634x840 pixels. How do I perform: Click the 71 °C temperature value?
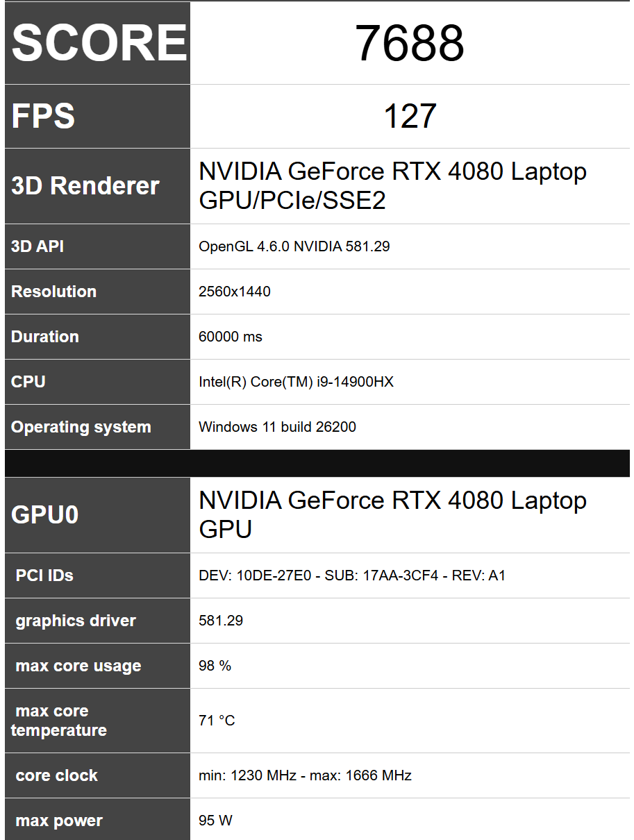pos(217,721)
